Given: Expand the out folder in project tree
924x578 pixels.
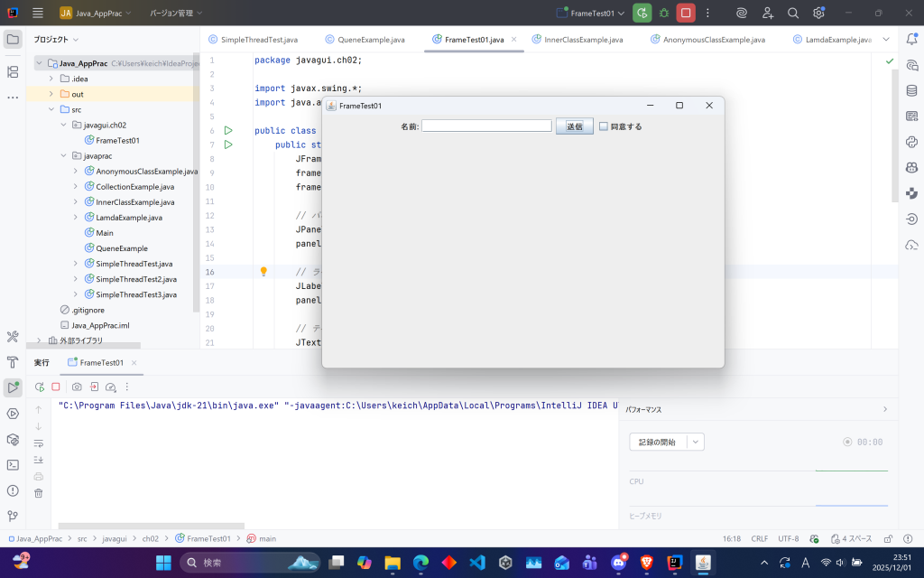Looking at the screenshot, I should point(51,94).
